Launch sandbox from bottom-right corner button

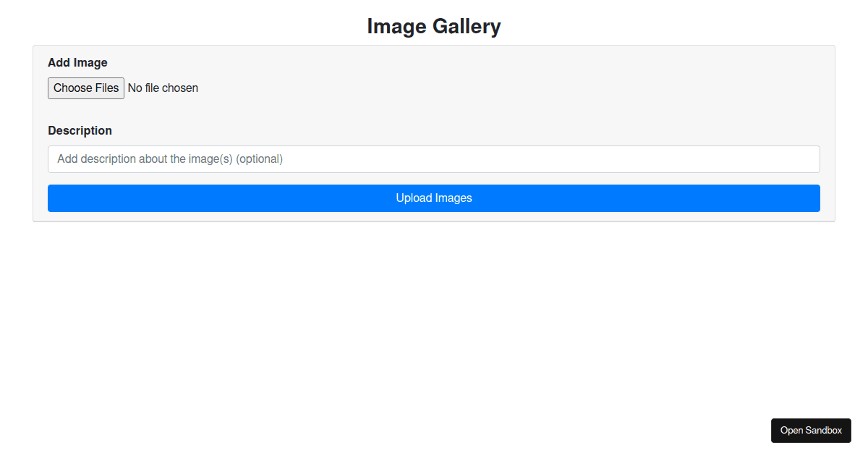[811, 430]
